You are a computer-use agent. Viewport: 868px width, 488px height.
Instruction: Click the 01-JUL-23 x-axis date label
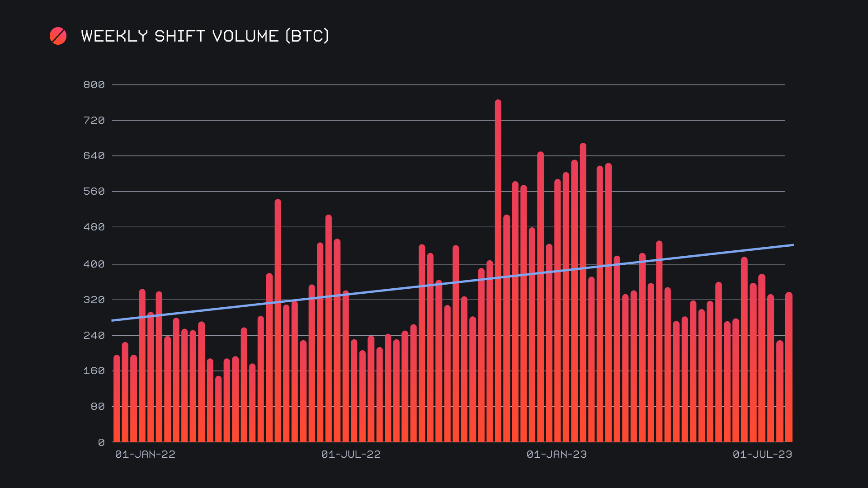pyautogui.click(x=762, y=455)
